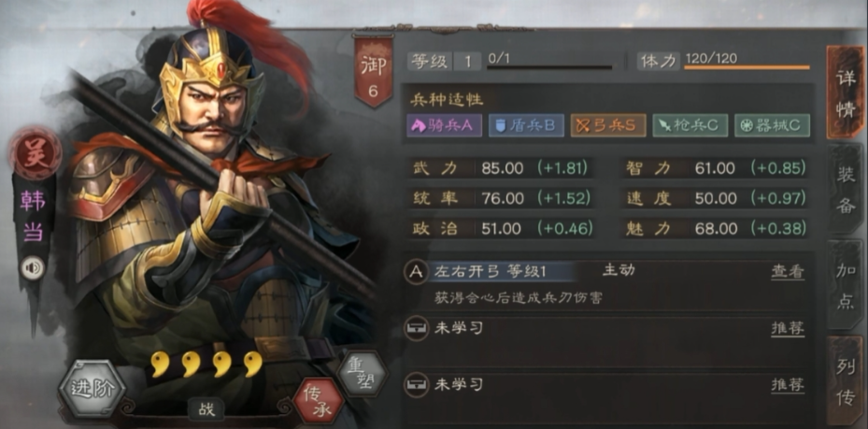The height and width of the screenshot is (429, 868).
Task: Switch to the 加点 tab
Action: [846, 285]
